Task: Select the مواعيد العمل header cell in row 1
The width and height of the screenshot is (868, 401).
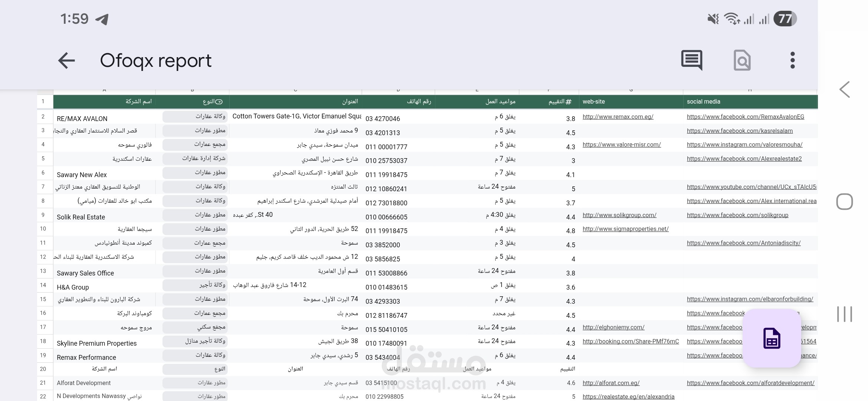Action: tap(477, 102)
